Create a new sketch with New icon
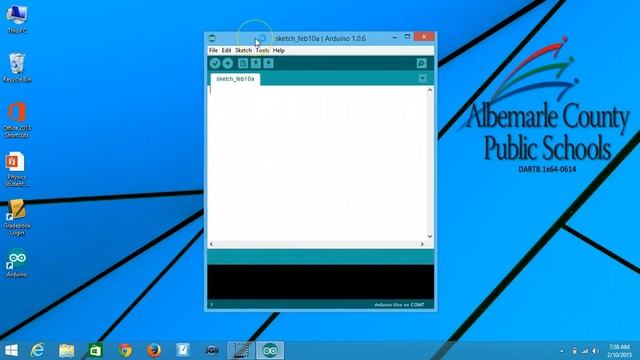 click(x=243, y=63)
